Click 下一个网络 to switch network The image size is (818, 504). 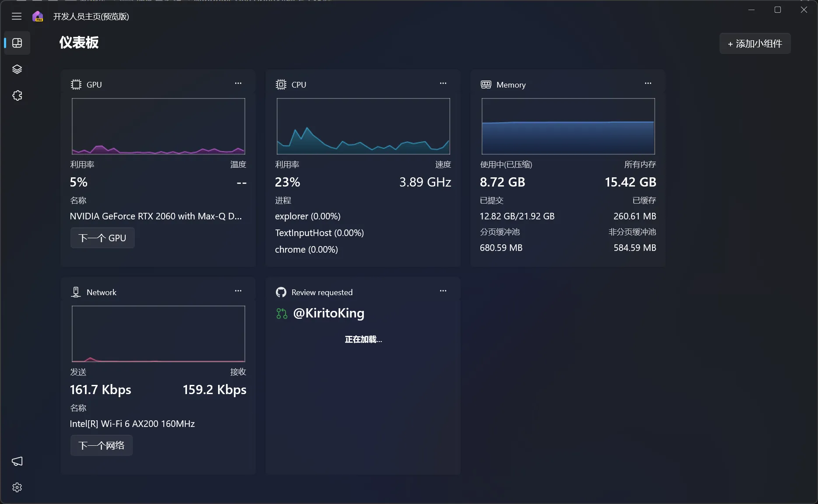tap(102, 445)
